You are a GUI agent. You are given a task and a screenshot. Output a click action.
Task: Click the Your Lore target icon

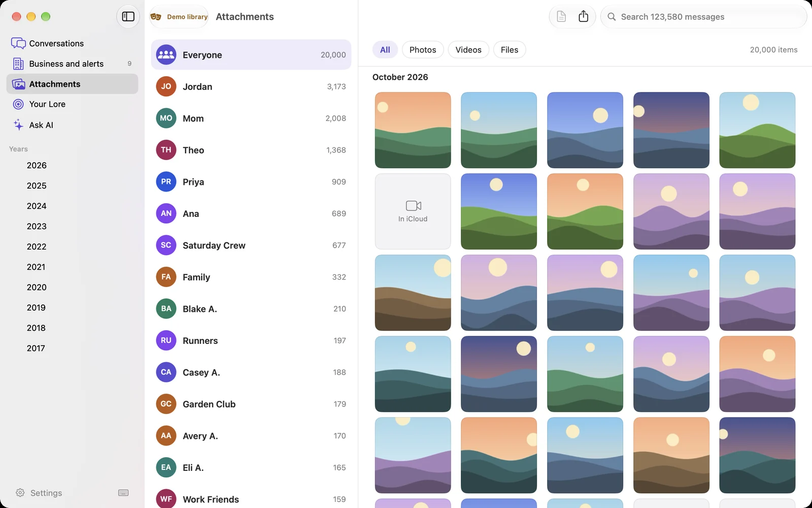coord(18,104)
